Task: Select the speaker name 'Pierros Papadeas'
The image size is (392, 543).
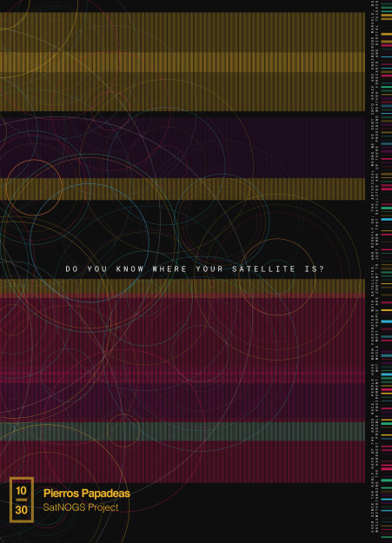Action: click(x=87, y=493)
